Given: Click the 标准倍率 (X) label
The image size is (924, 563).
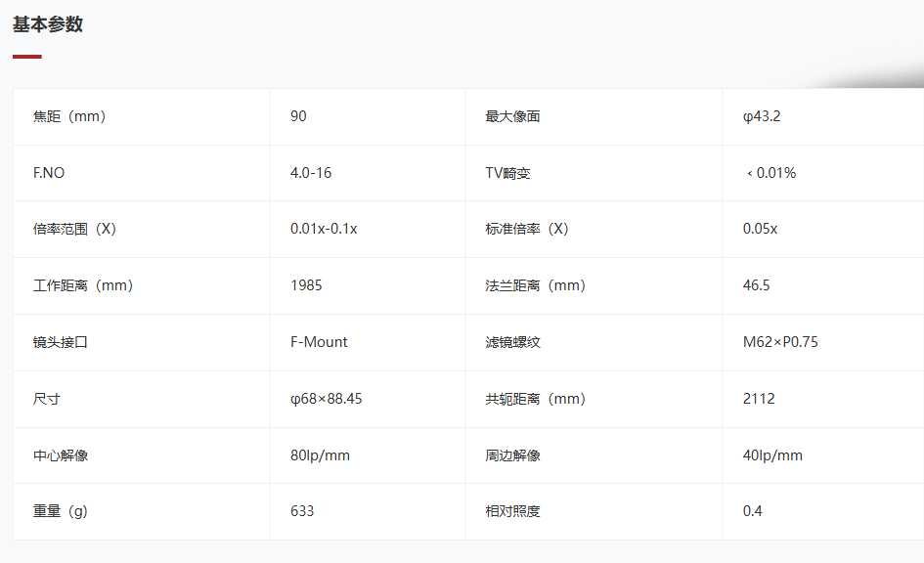Looking at the screenshot, I should point(527,229).
